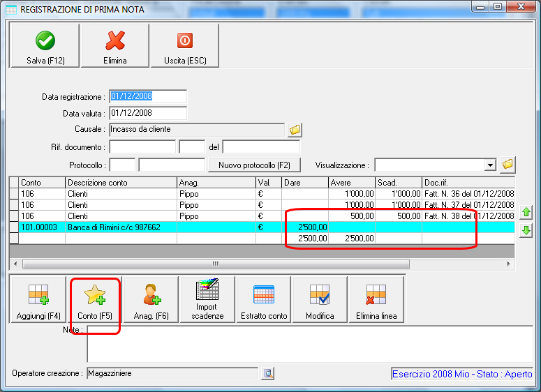The image size is (541, 392).
Task: Click the Conto column header
Action: (42, 182)
